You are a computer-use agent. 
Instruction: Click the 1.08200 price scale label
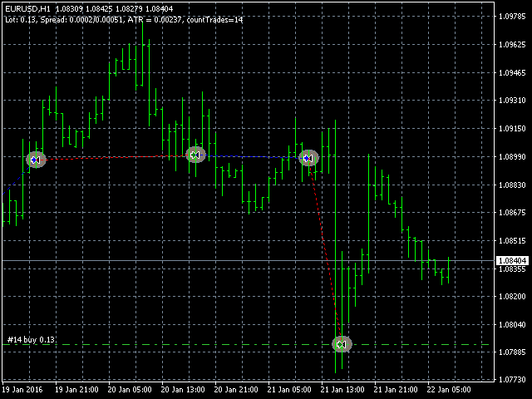512,297
